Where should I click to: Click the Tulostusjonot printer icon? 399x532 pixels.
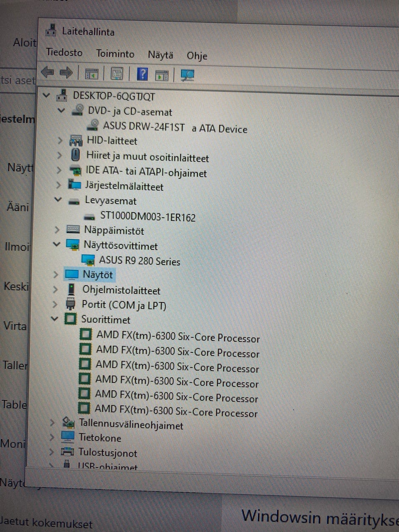point(67,451)
